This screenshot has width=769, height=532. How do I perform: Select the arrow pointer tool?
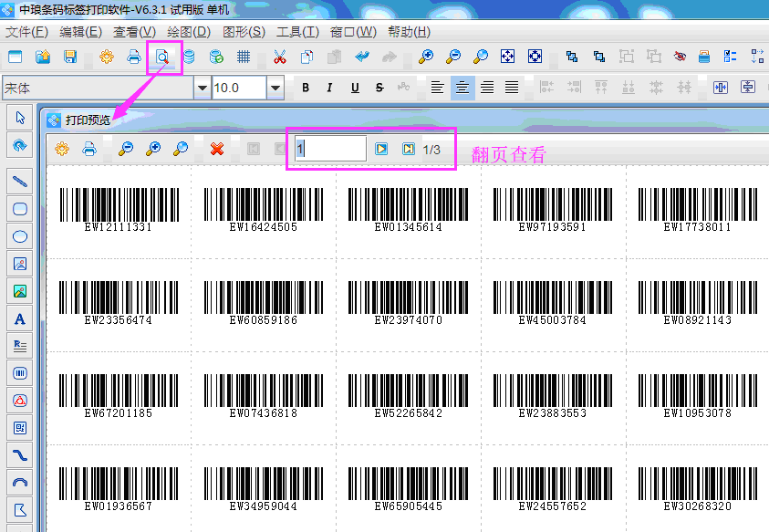20,118
